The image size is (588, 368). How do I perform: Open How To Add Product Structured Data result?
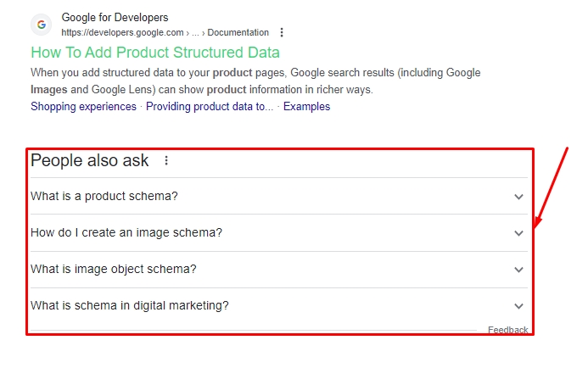(155, 53)
